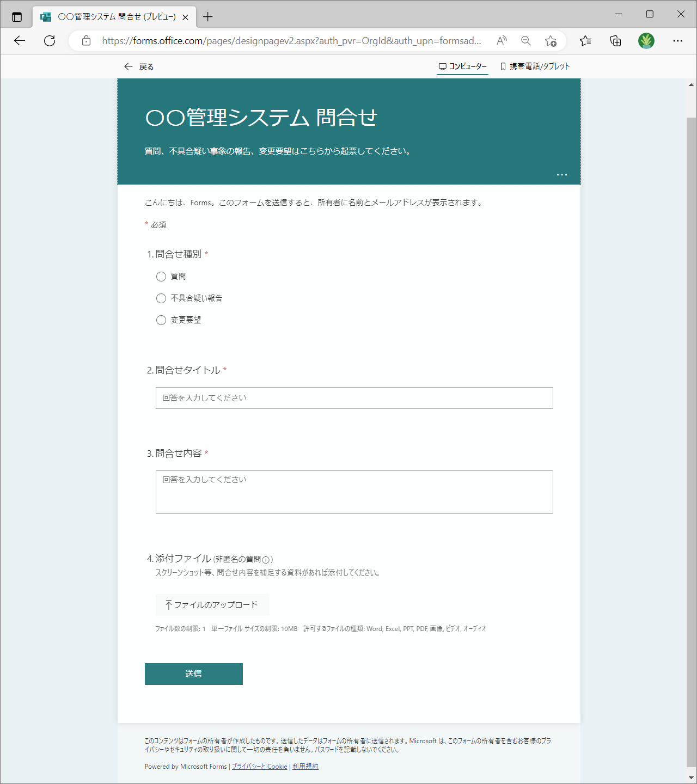The image size is (697, 784).
Task: Open browser Settings and more menu
Action: (677, 41)
